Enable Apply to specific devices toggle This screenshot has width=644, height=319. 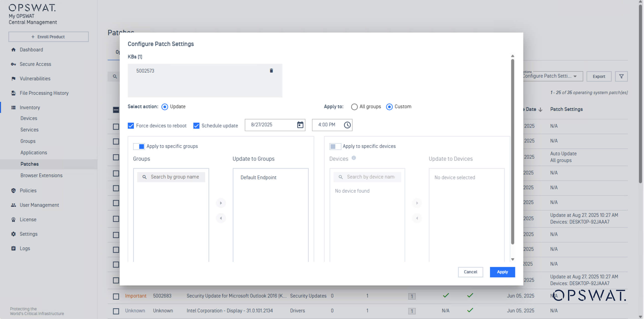click(x=335, y=146)
